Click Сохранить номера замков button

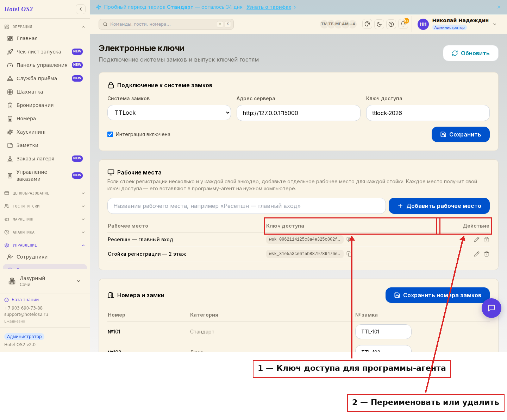click(x=438, y=295)
